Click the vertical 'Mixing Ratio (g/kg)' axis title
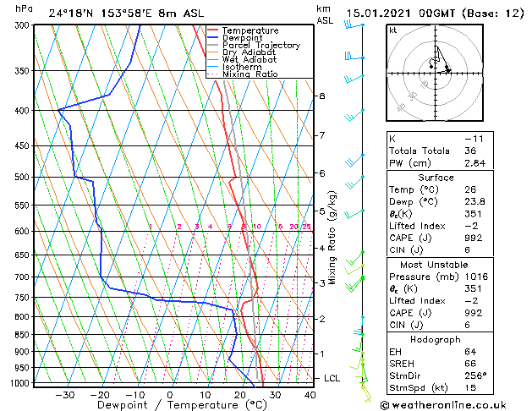The width and height of the screenshot is (532, 411). click(332, 238)
